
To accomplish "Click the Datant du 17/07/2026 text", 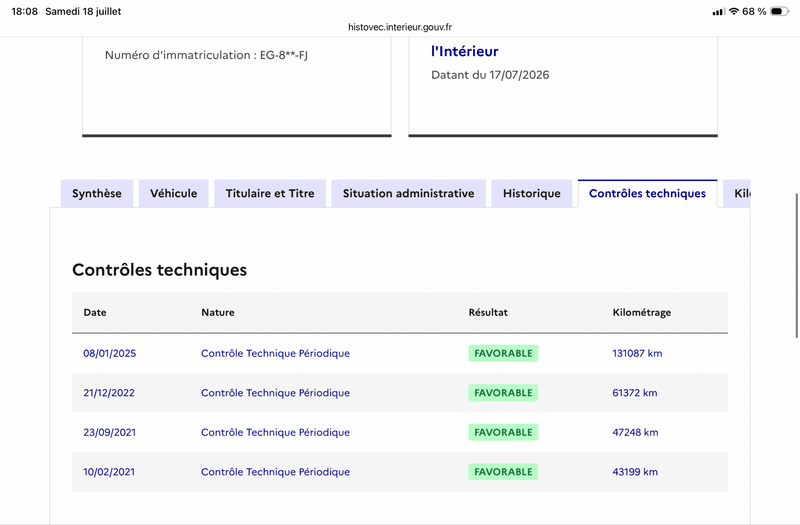I will tap(490, 75).
